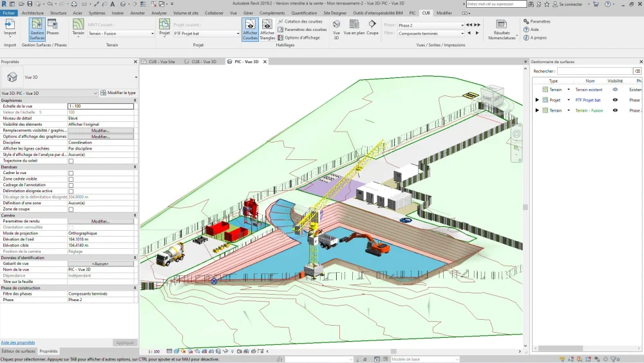Jump to first phase with double-left arrows
This screenshot has width=644, height=363.
[469, 25]
